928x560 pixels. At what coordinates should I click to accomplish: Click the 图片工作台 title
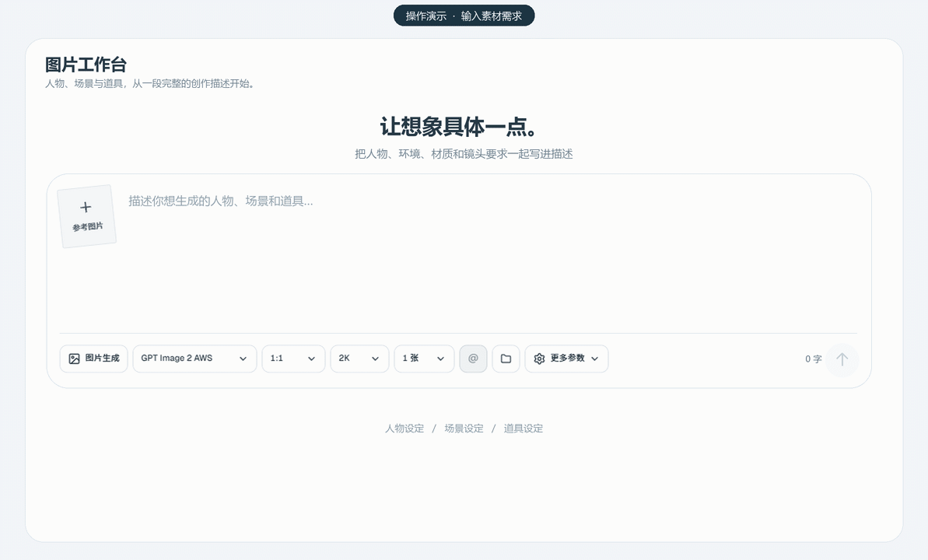(x=86, y=65)
